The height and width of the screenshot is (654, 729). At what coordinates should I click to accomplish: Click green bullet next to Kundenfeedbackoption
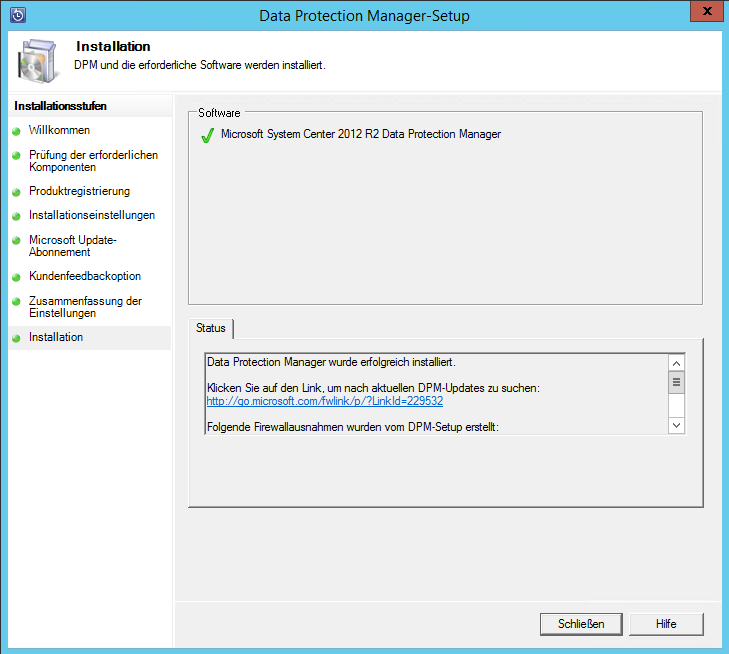[x=17, y=277]
